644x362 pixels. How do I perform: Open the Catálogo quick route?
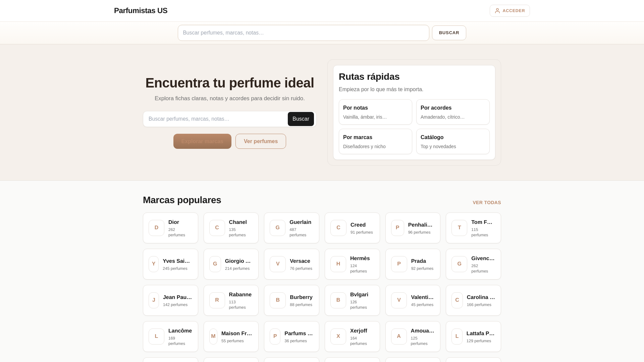pos(453,141)
